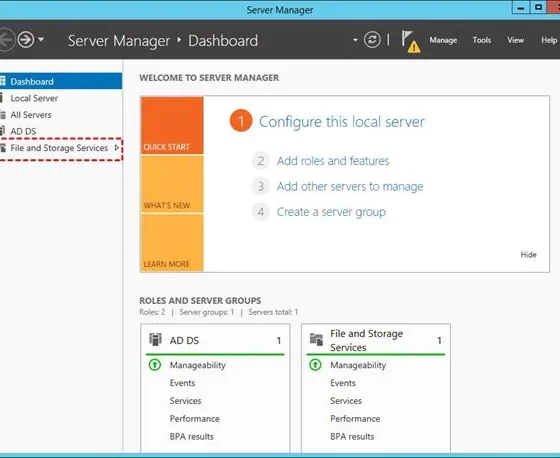The height and width of the screenshot is (458, 560).
Task: Open Manageability under File and Storage tile
Action: coord(358,365)
